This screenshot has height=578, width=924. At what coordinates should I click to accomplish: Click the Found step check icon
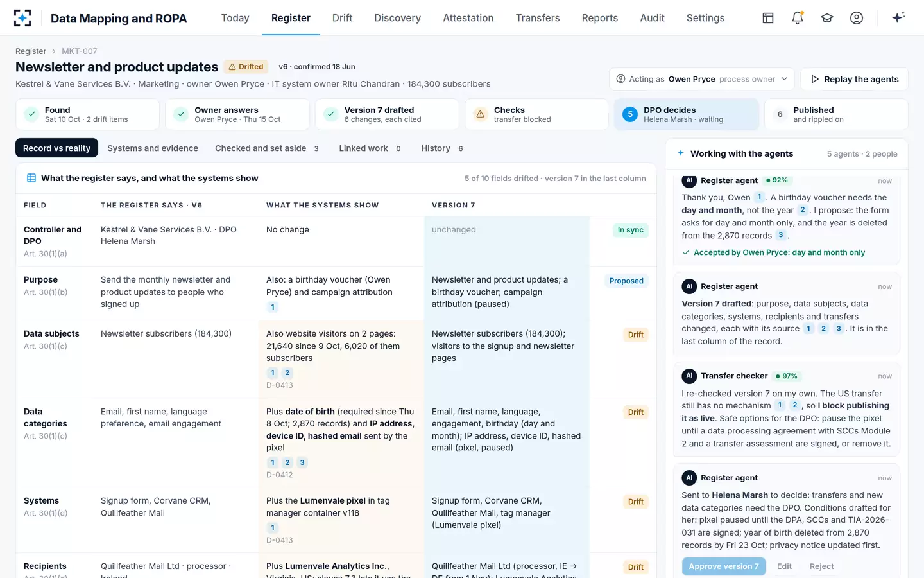coord(31,114)
